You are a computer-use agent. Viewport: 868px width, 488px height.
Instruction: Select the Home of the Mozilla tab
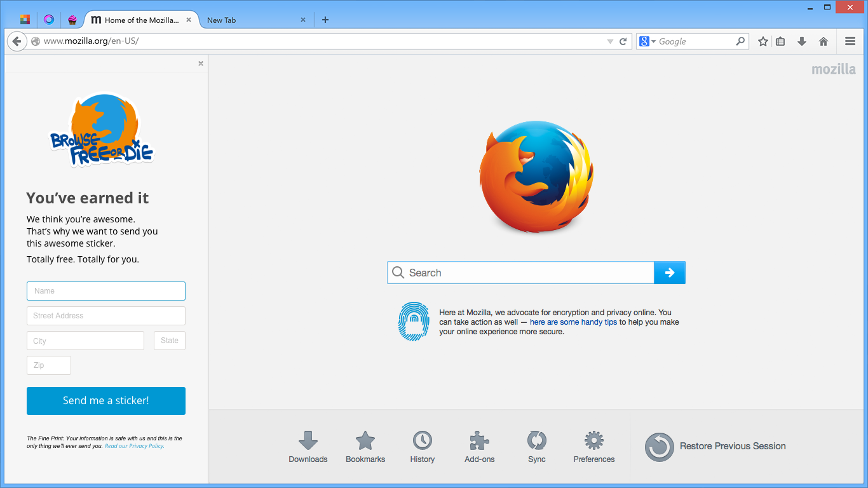point(141,20)
